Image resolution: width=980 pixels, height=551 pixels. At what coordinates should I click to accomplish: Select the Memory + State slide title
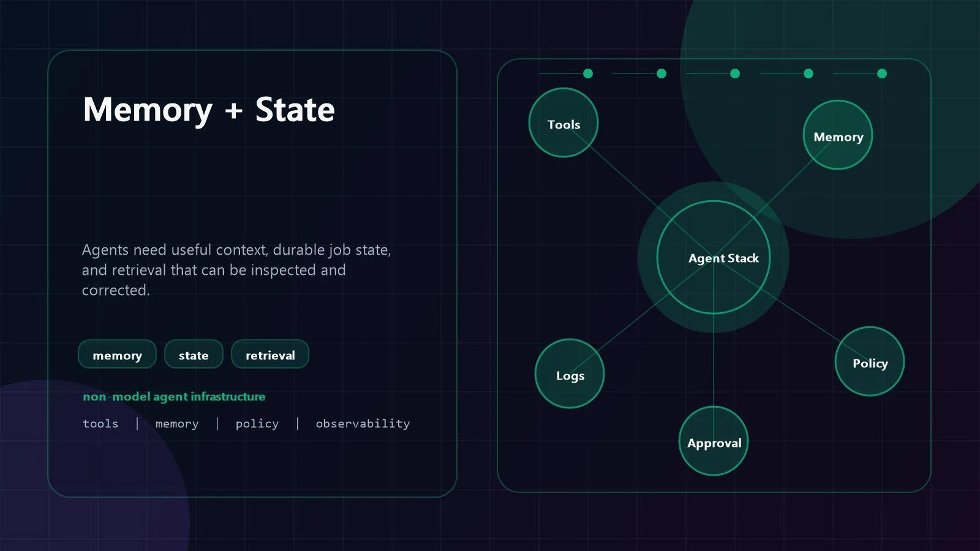click(x=209, y=110)
